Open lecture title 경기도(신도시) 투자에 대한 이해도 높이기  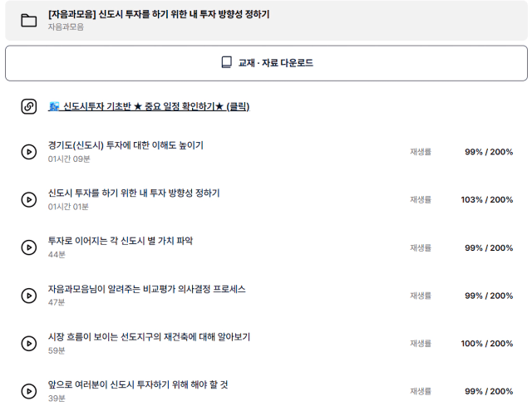click(126, 145)
